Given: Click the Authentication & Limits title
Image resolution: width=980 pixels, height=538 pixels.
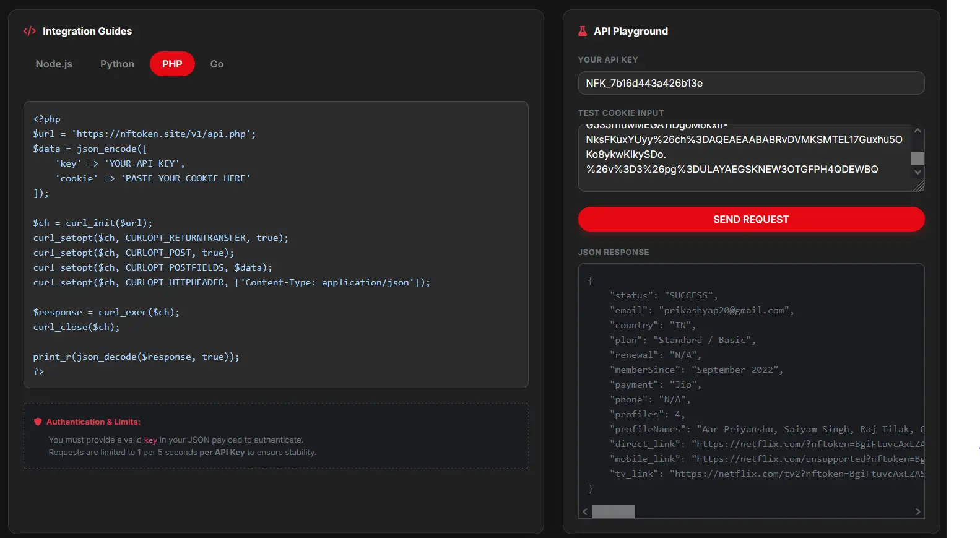Looking at the screenshot, I should click(93, 422).
